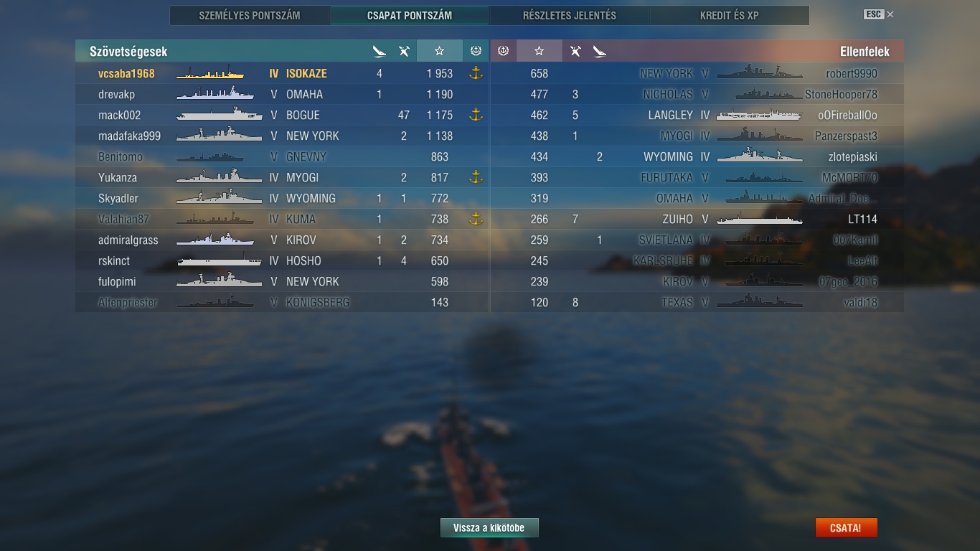980x551 pixels.
Task: Select enemy player LT114 row
Action: [x=697, y=219]
